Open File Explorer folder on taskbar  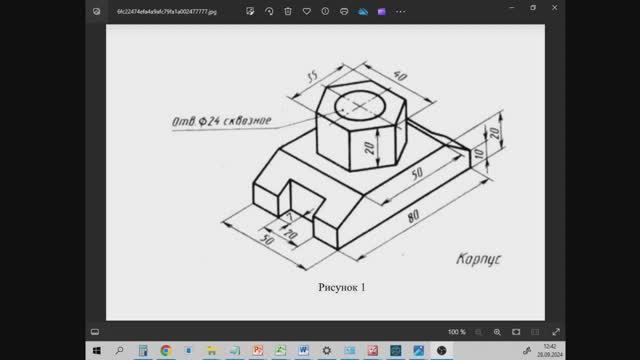point(211,351)
